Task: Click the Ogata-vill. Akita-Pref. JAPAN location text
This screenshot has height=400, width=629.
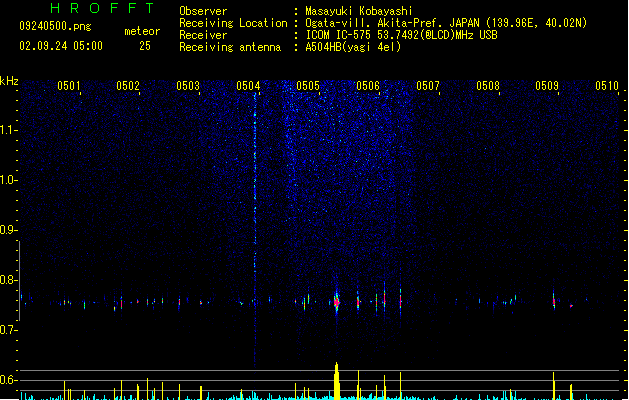Action: [x=446, y=23]
